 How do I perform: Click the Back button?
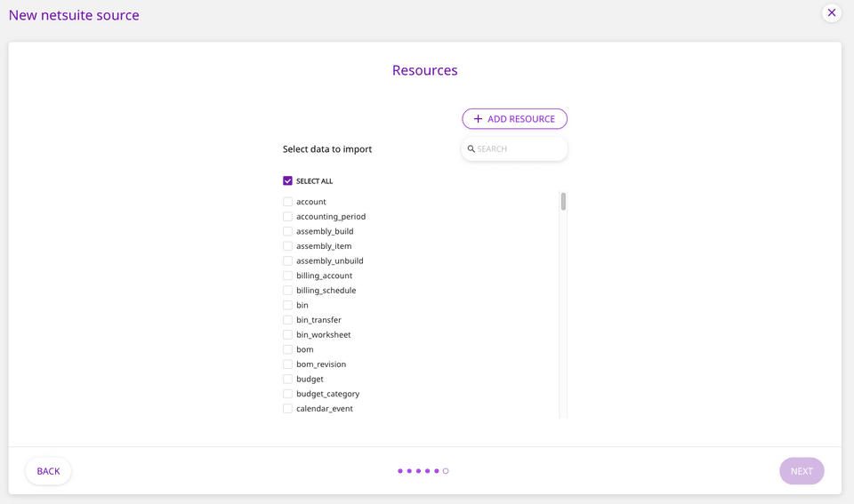coord(48,471)
